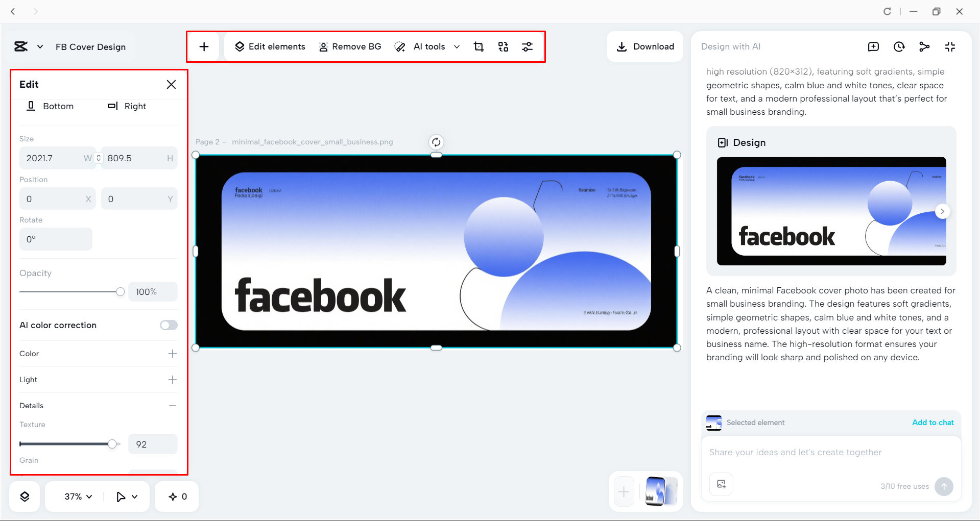
Task: Open the 37% zoom dropdown
Action: 78,497
